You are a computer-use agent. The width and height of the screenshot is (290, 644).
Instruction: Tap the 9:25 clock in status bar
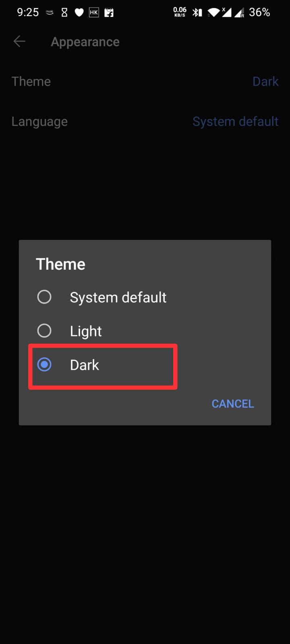click(28, 12)
